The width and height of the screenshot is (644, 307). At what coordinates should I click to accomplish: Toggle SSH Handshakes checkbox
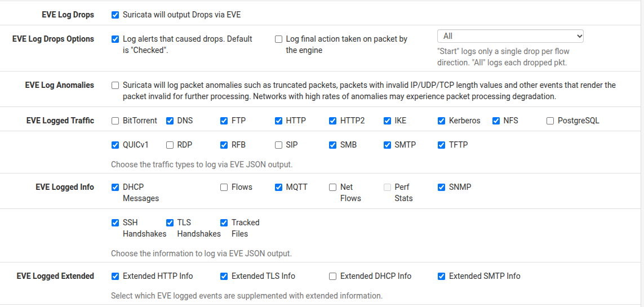[115, 223]
